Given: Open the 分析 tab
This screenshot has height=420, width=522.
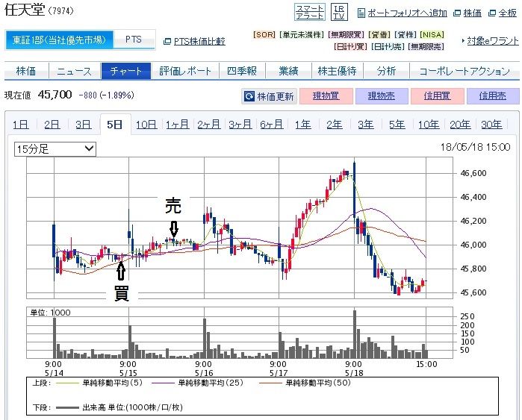Looking at the screenshot, I should coord(387,71).
